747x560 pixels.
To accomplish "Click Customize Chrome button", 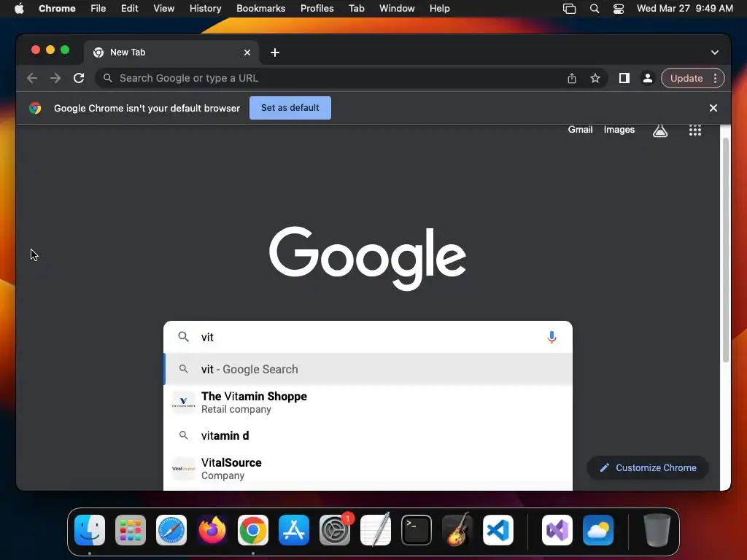I will [648, 467].
